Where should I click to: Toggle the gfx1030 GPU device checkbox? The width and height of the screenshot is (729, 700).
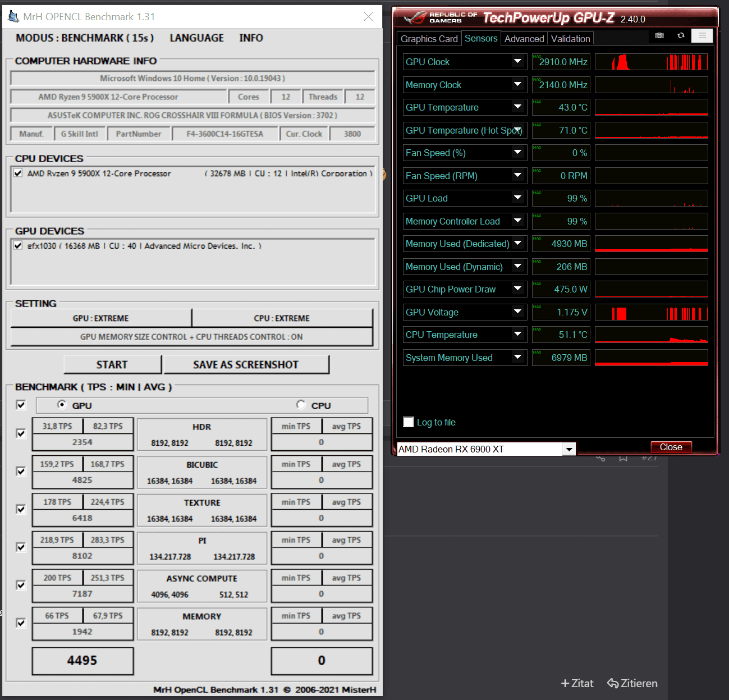tap(19, 245)
